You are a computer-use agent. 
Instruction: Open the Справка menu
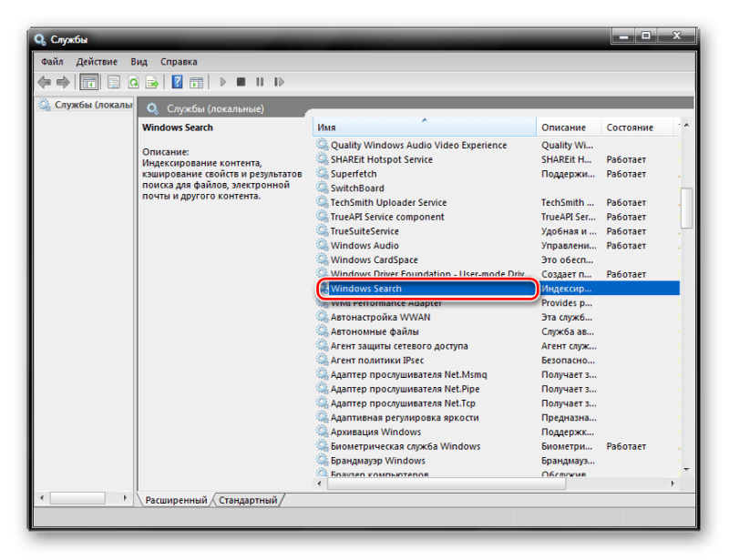pos(179,62)
